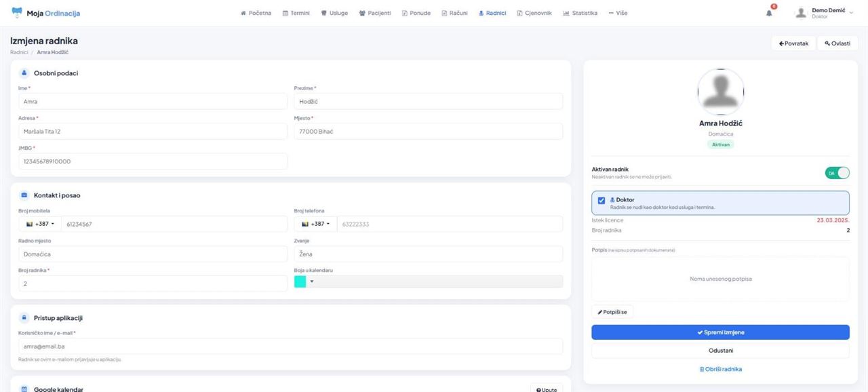Open the Cjenovnik menu item
The height and width of the screenshot is (392, 868).
pos(534,13)
